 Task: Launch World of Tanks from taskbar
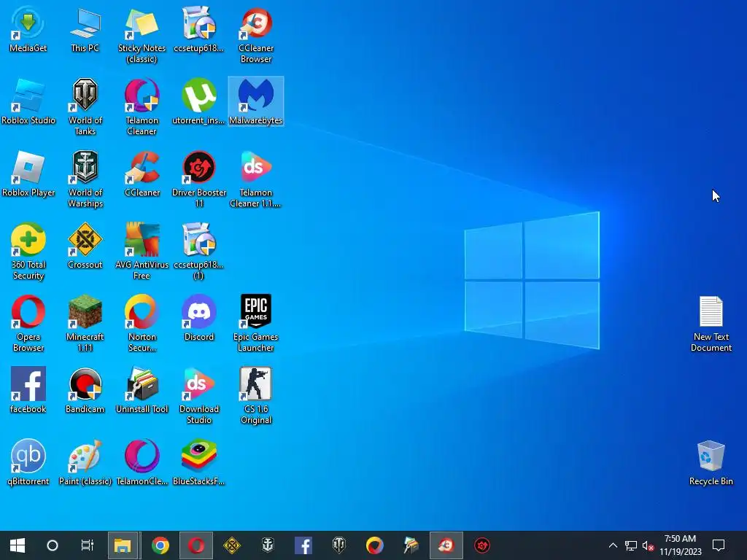(339, 545)
